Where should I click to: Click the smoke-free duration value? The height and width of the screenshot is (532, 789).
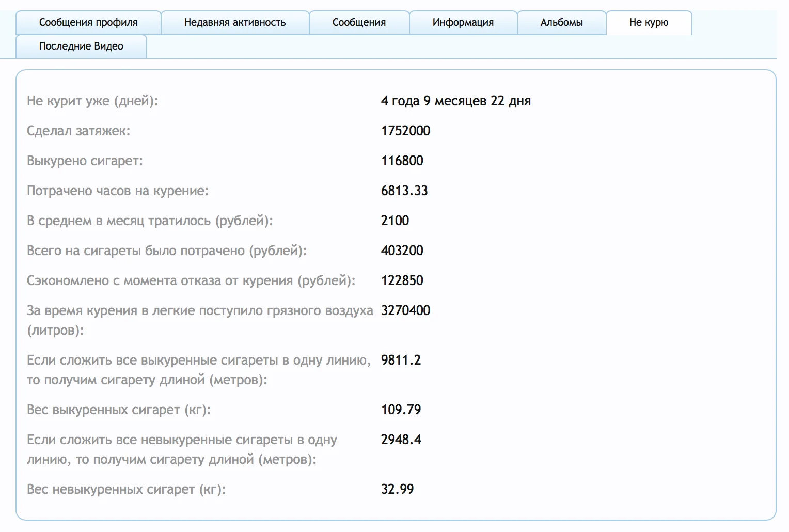455,101
